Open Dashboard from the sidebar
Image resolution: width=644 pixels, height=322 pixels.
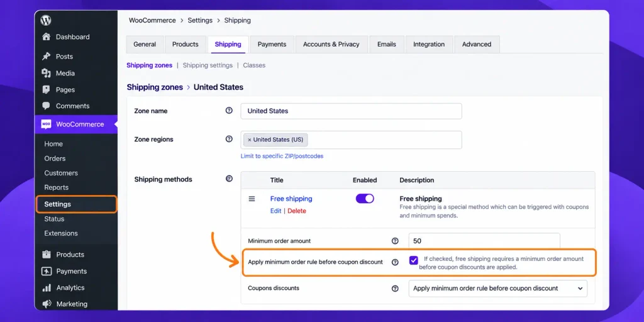(x=72, y=37)
